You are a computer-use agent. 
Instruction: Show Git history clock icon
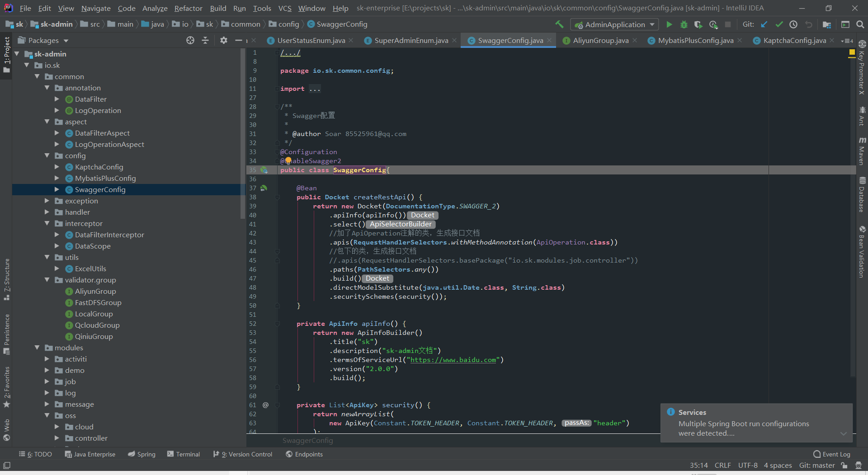[x=793, y=24]
